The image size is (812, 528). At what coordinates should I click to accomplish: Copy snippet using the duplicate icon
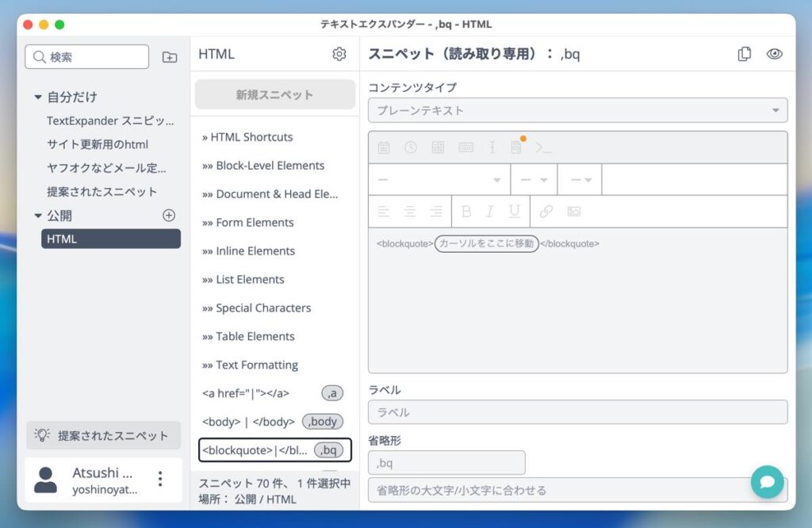pos(744,54)
